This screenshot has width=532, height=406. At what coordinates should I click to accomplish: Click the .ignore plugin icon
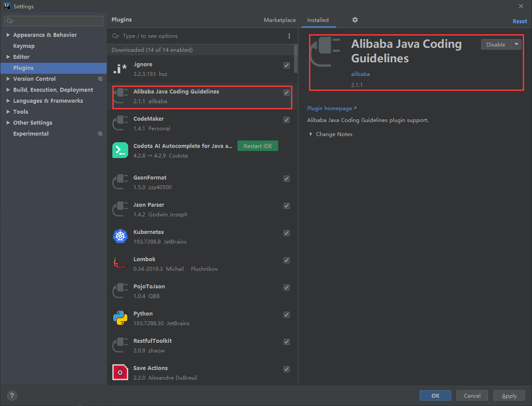click(x=120, y=69)
